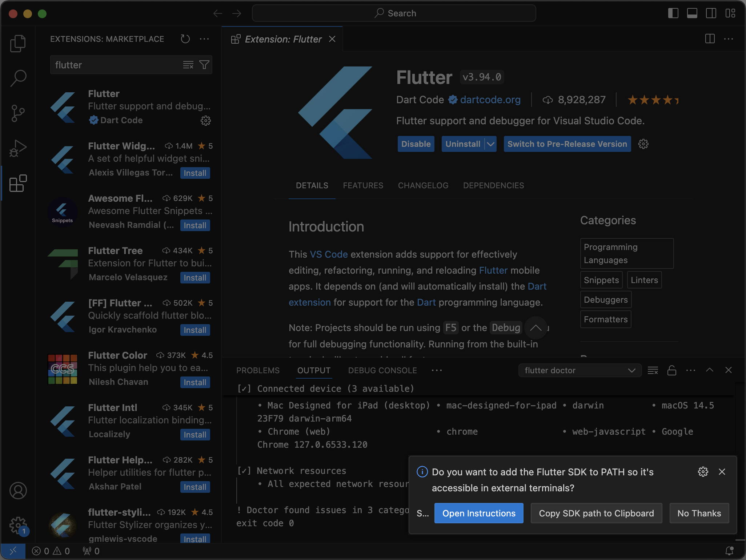Switch to Pre-Release Version
The image size is (746, 560).
(x=567, y=144)
